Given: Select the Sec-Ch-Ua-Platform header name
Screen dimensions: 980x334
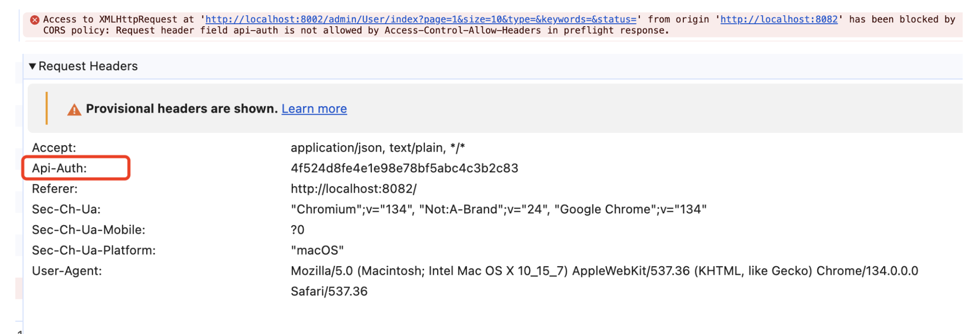Looking at the screenshot, I should [94, 250].
